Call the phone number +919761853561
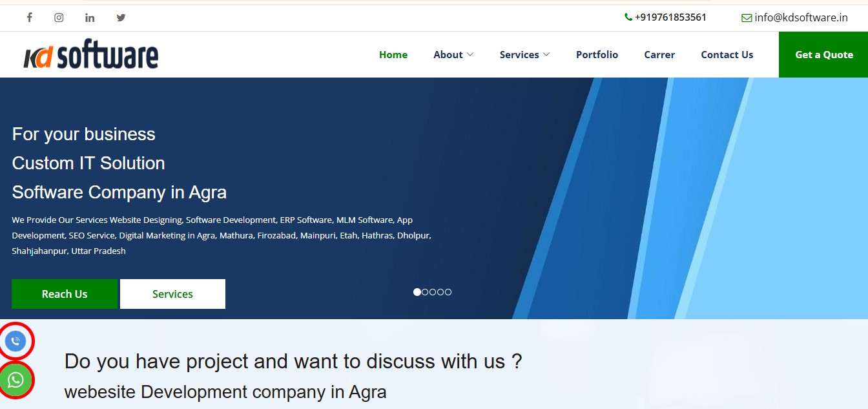The height and width of the screenshot is (409, 868). (x=670, y=17)
